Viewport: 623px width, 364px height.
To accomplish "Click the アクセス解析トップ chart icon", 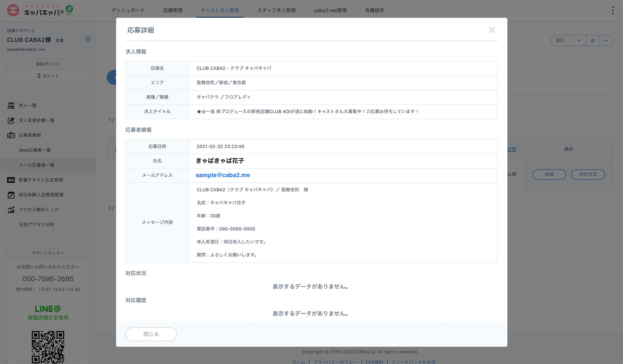I will [x=11, y=210].
